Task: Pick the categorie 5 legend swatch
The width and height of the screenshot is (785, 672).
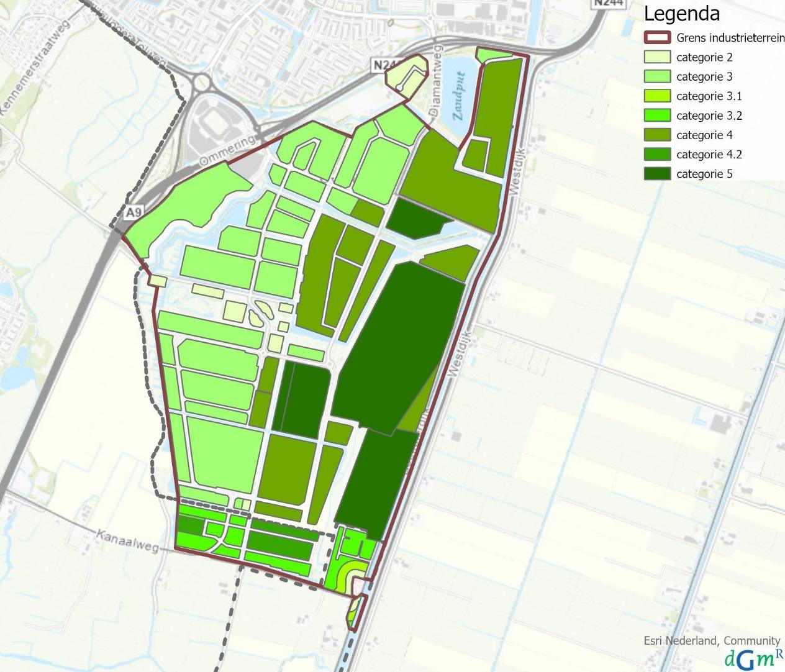Action: click(x=657, y=174)
